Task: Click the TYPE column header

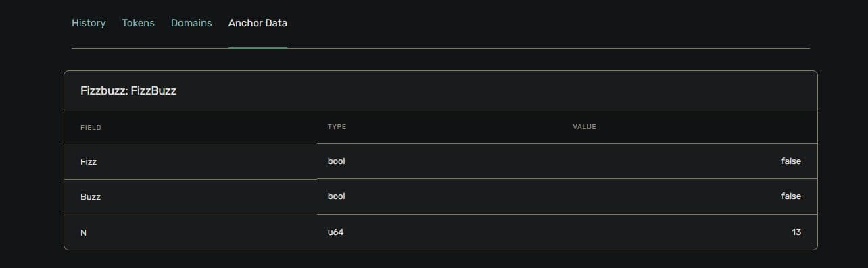Action: (337, 127)
